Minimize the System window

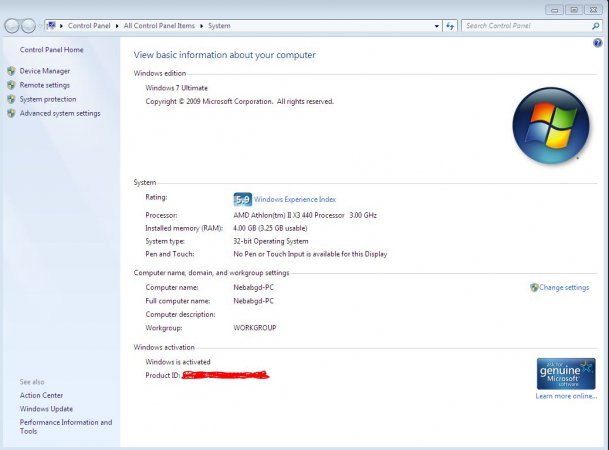554,10
